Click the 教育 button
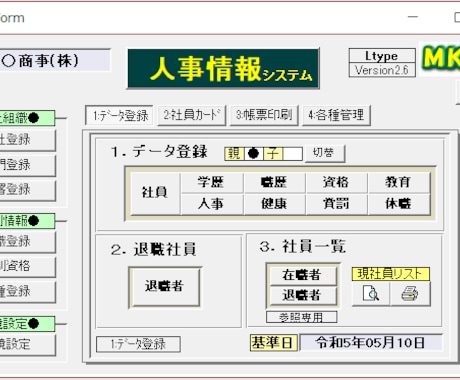 pyautogui.click(x=399, y=182)
